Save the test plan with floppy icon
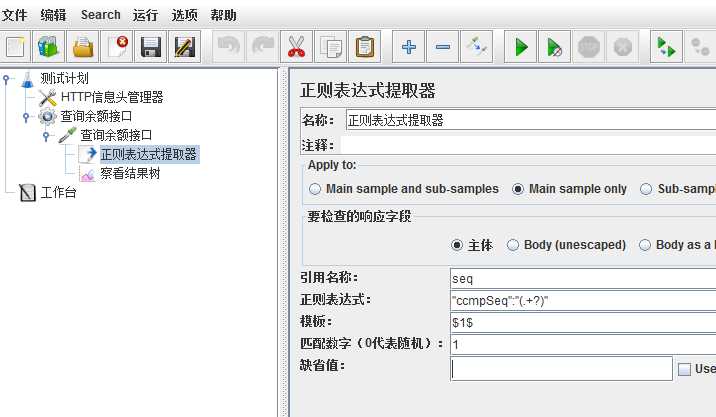716x417 pixels. [151, 47]
